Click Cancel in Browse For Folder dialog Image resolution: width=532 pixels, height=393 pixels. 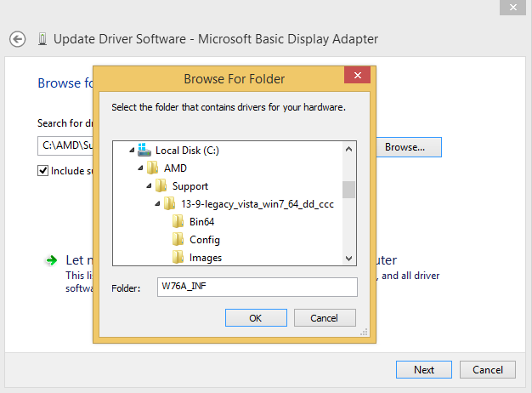(x=325, y=318)
